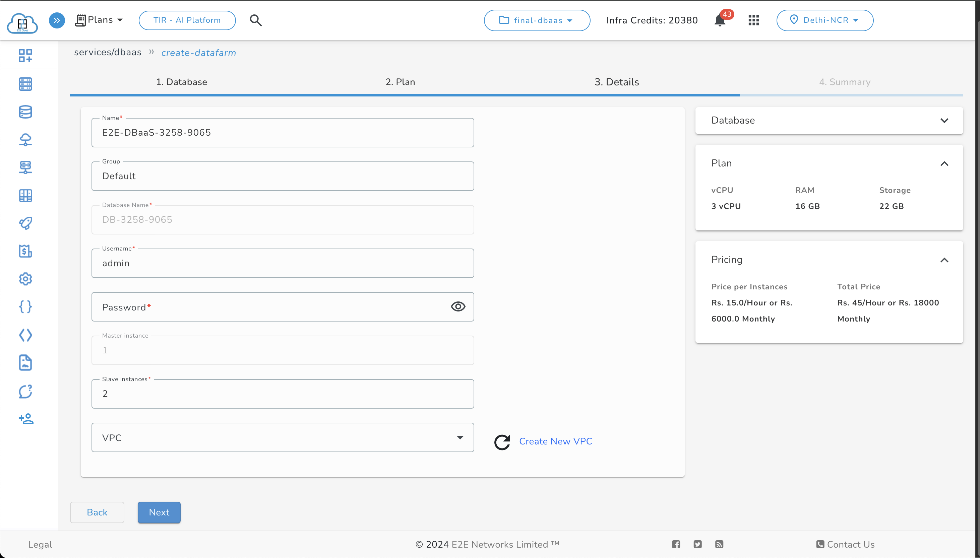Viewport: 980px width, 558px height.
Task: Edit the Name field E2E-DBaaS-3258-9065
Action: 283,133
